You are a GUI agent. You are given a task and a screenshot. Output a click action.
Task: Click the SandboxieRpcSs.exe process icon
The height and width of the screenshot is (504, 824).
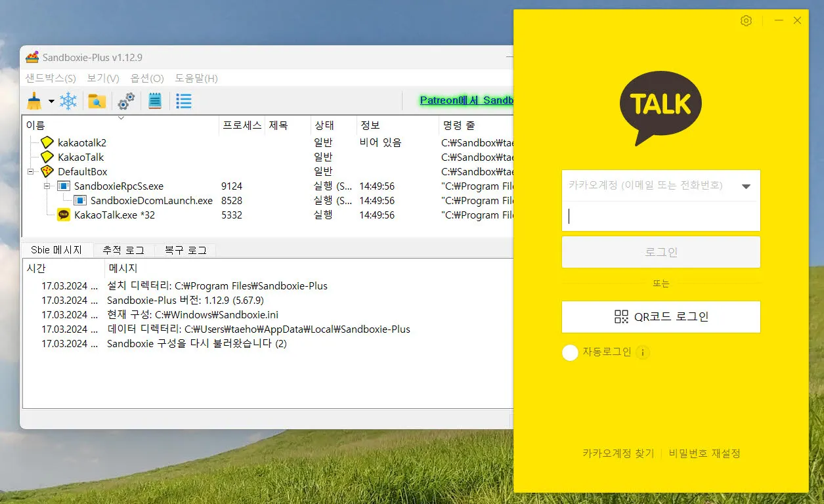(x=64, y=186)
